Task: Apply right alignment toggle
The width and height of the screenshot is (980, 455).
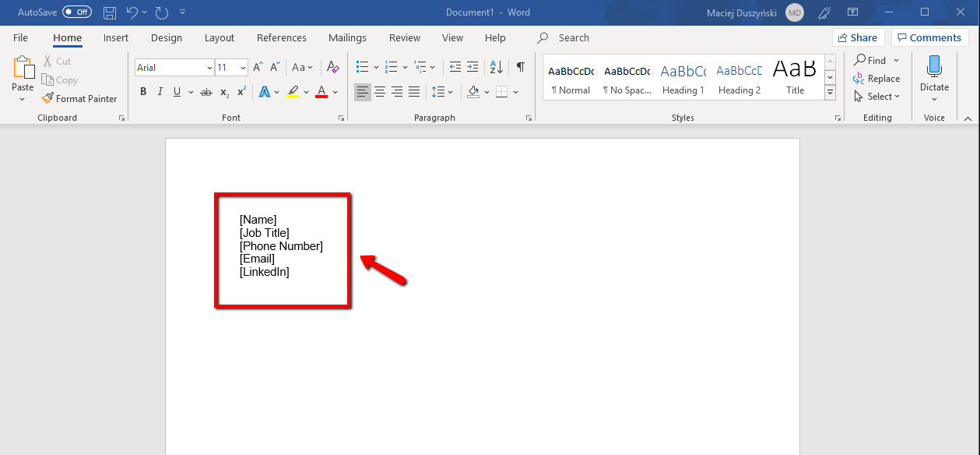Action: pyautogui.click(x=396, y=91)
